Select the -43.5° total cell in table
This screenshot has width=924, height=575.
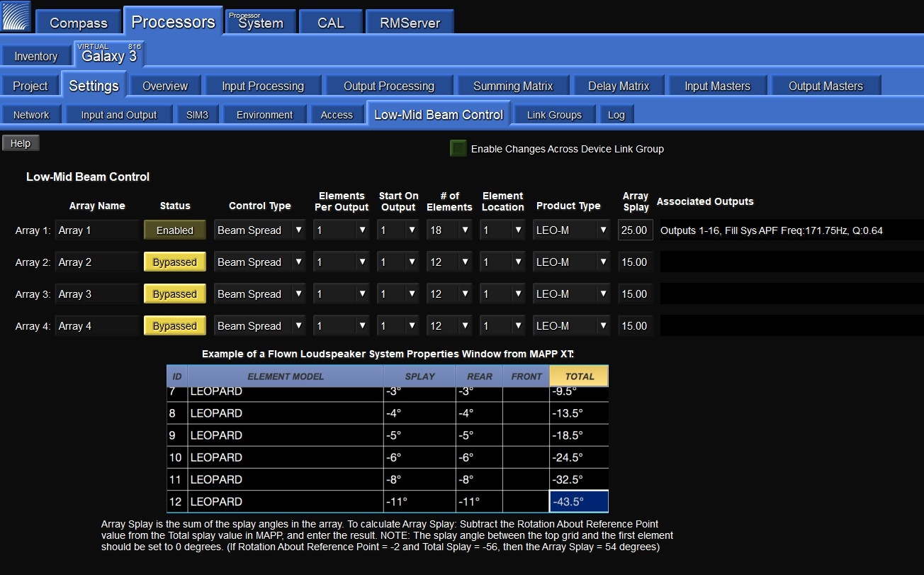(578, 501)
